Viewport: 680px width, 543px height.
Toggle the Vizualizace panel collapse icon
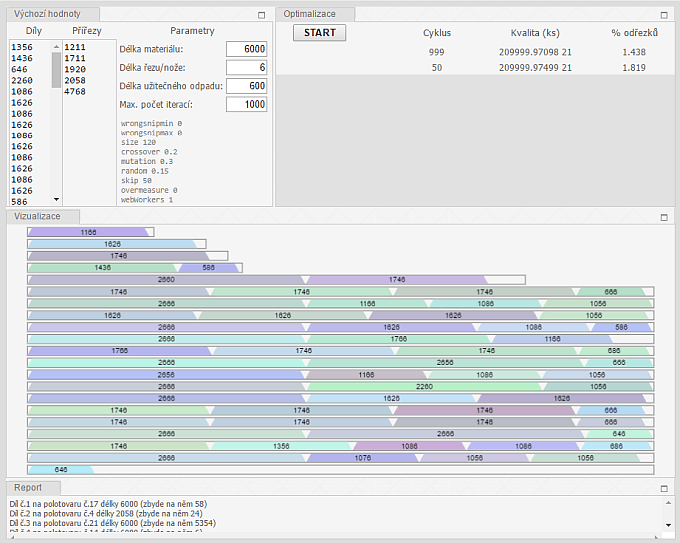coord(664,217)
